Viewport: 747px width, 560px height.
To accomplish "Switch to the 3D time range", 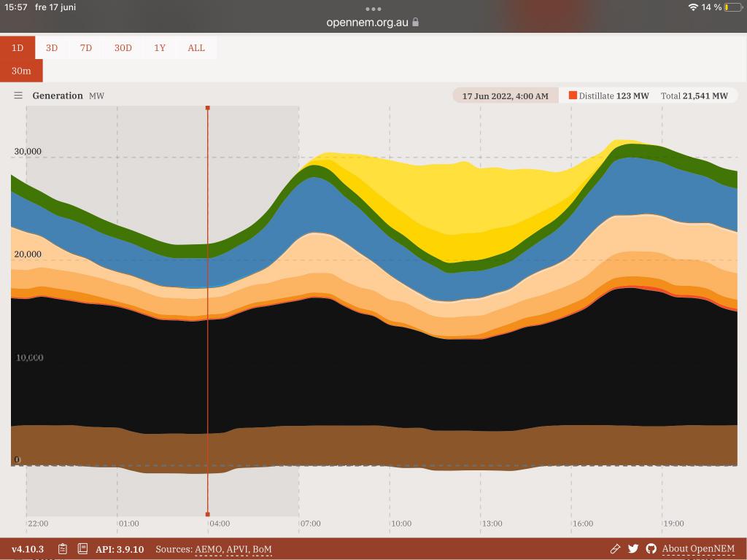I will (x=52, y=48).
